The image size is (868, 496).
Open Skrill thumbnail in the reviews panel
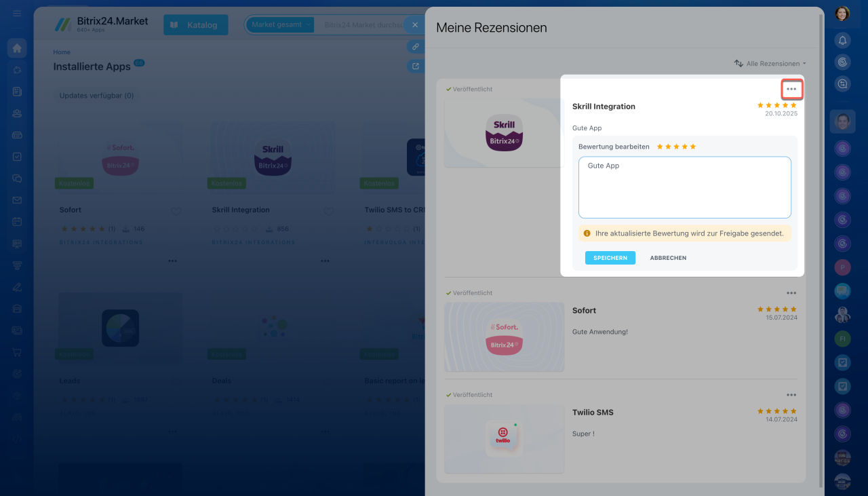(504, 132)
